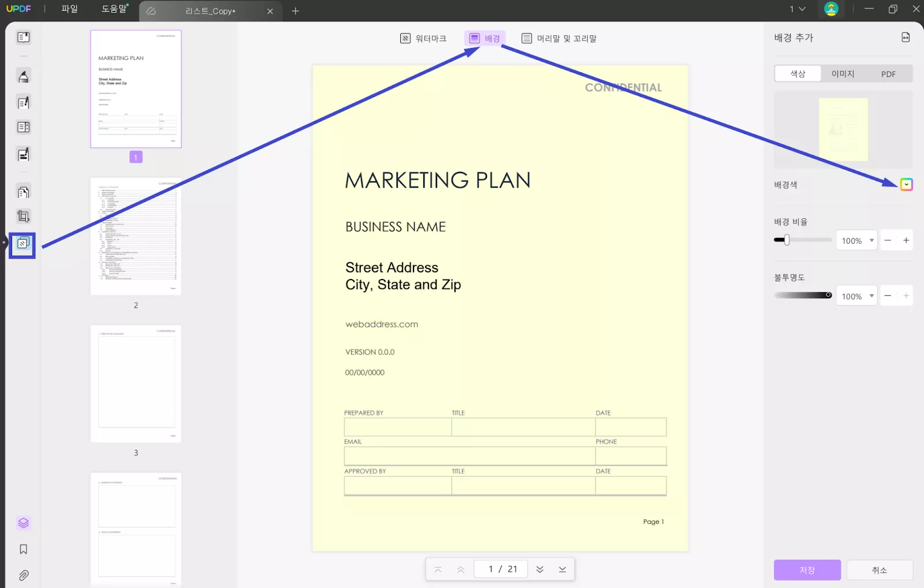This screenshot has width=924, height=588.
Task: Select the PDF background type tab
Action: click(888, 74)
